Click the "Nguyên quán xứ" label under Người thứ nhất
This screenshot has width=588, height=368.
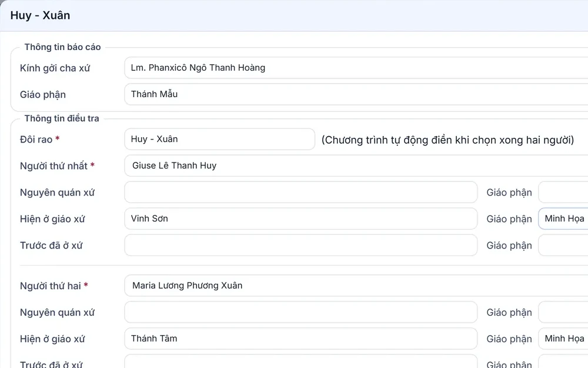[58, 193]
